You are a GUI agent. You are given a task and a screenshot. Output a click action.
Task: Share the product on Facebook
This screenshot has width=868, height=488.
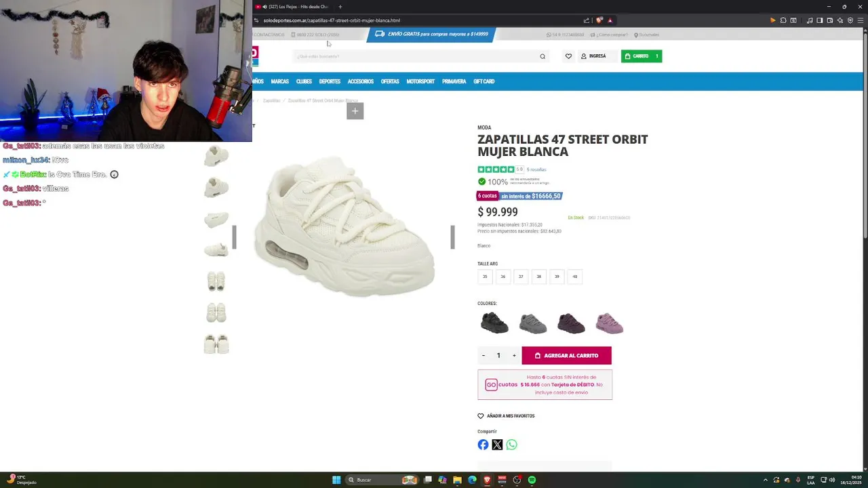[483, 445]
